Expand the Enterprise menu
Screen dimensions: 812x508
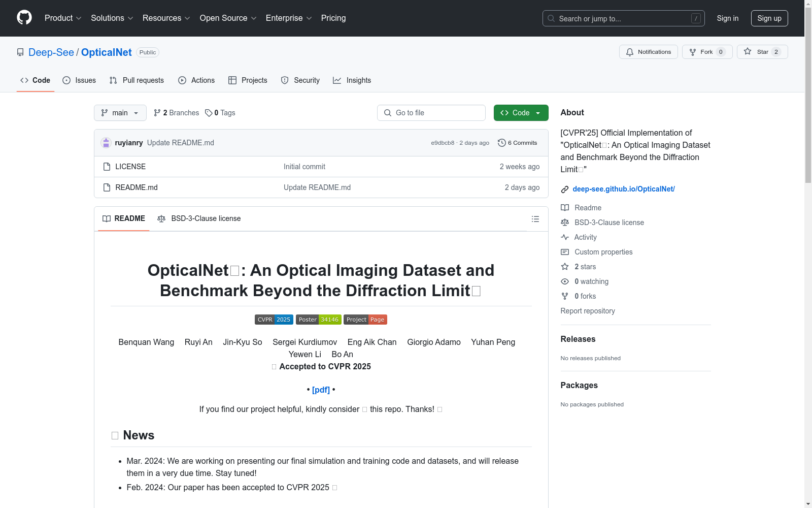pyautogui.click(x=289, y=18)
